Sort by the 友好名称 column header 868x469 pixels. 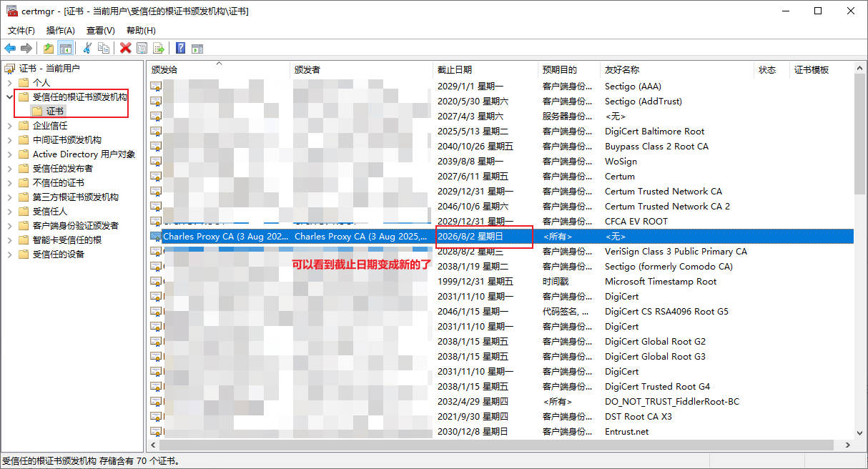coord(678,70)
